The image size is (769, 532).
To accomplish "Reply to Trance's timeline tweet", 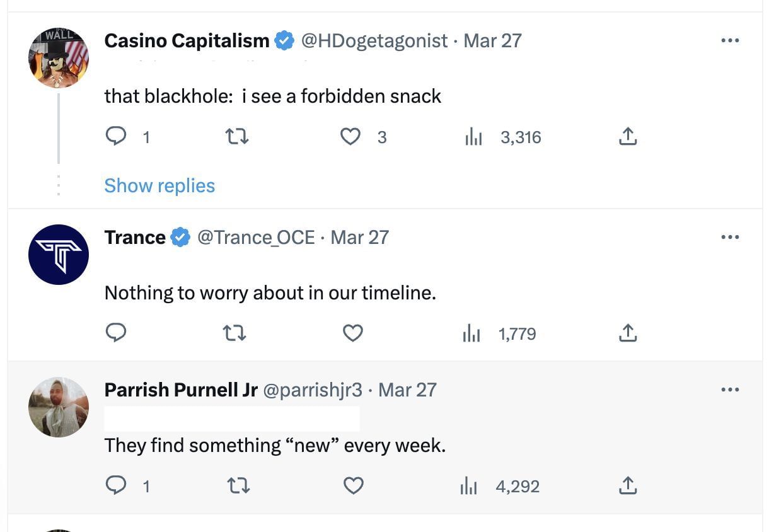I will (116, 333).
